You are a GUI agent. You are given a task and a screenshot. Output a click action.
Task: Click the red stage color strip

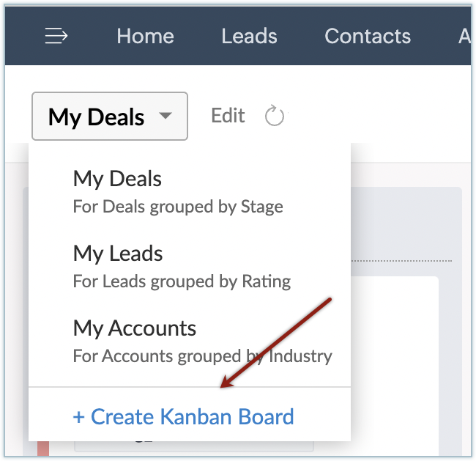42,447
